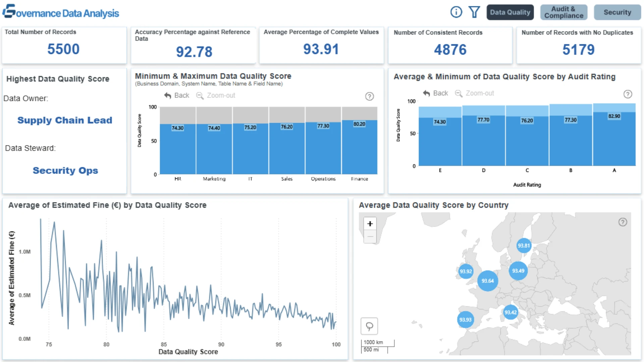The image size is (644, 362).
Task: Switch to the Data Quality tab
Action: [x=510, y=12]
